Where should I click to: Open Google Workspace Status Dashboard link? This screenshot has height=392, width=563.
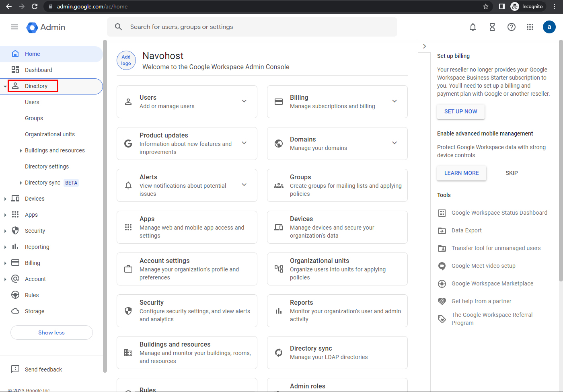tap(499, 213)
